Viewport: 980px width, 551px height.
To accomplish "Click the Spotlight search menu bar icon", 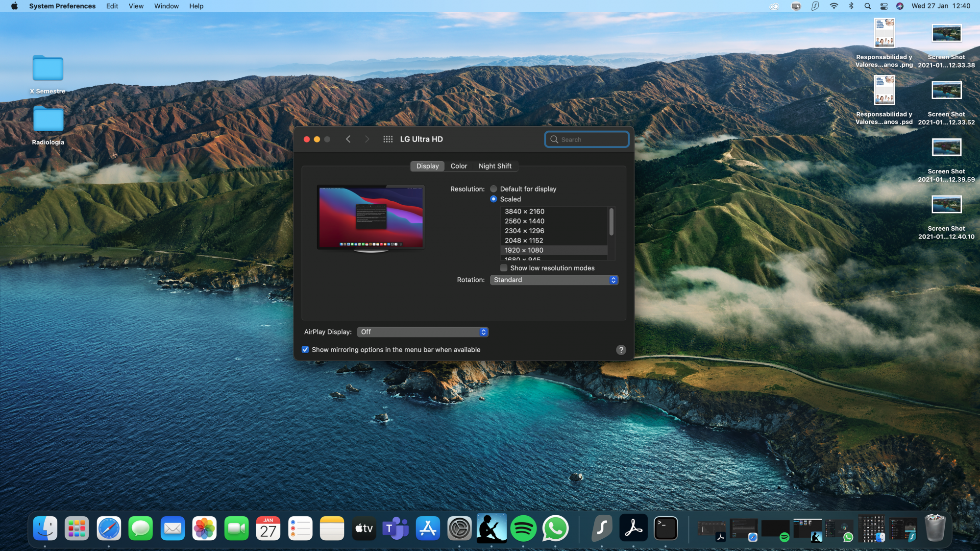I will coord(867,6).
